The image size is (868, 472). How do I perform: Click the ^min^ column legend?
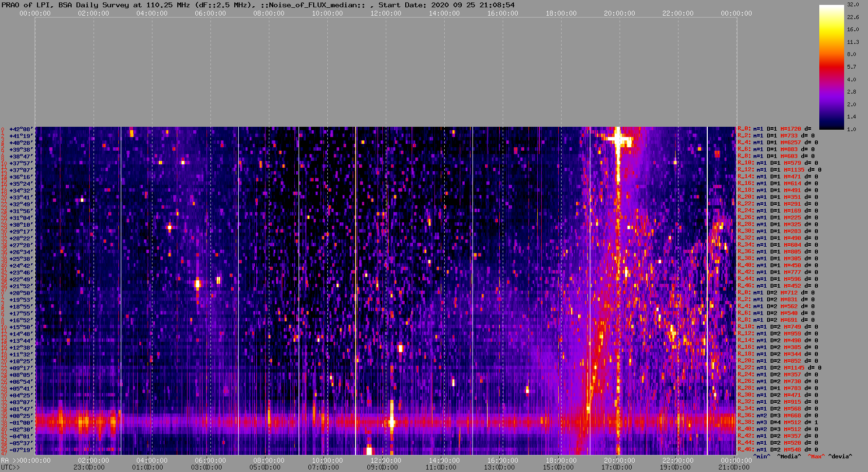pos(762,456)
